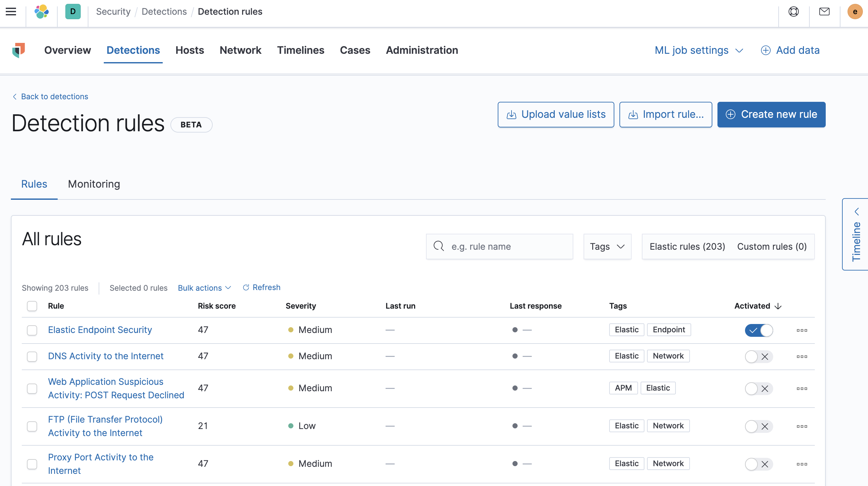Image resolution: width=868 pixels, height=486 pixels.
Task: Open the user avatar menu
Action: pos(855,12)
